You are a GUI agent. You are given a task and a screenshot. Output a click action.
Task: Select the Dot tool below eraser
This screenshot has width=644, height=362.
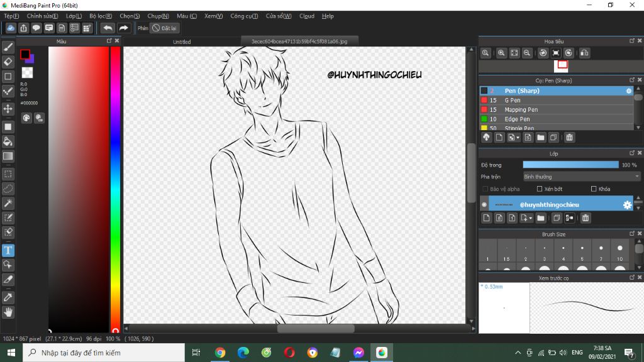click(x=8, y=76)
